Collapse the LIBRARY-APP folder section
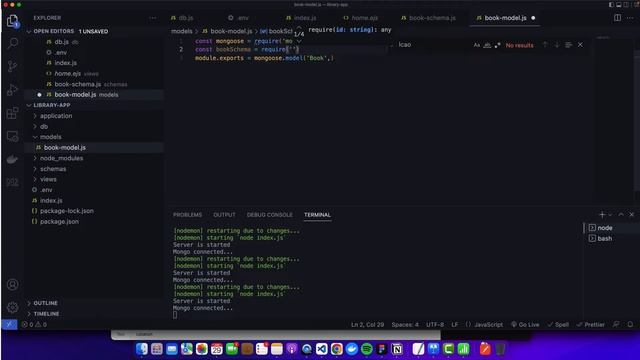 pos(29,105)
